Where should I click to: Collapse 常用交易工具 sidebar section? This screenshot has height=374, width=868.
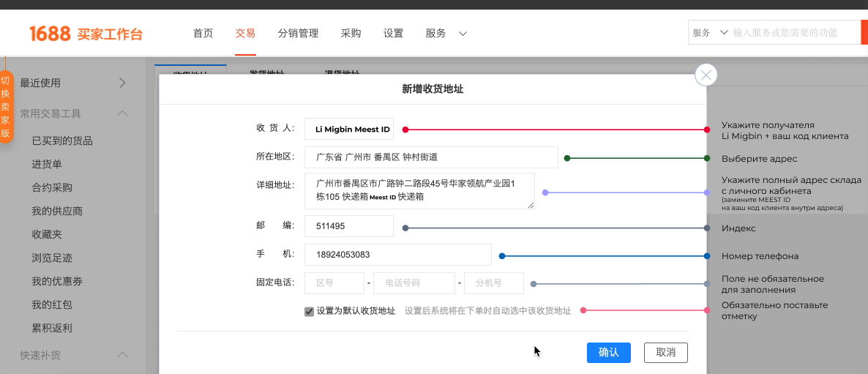click(122, 113)
